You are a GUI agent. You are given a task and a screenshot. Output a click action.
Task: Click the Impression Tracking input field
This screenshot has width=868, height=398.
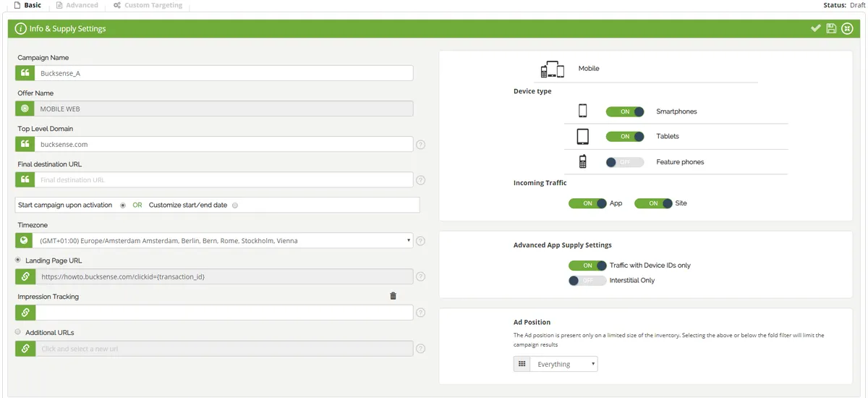click(x=224, y=312)
